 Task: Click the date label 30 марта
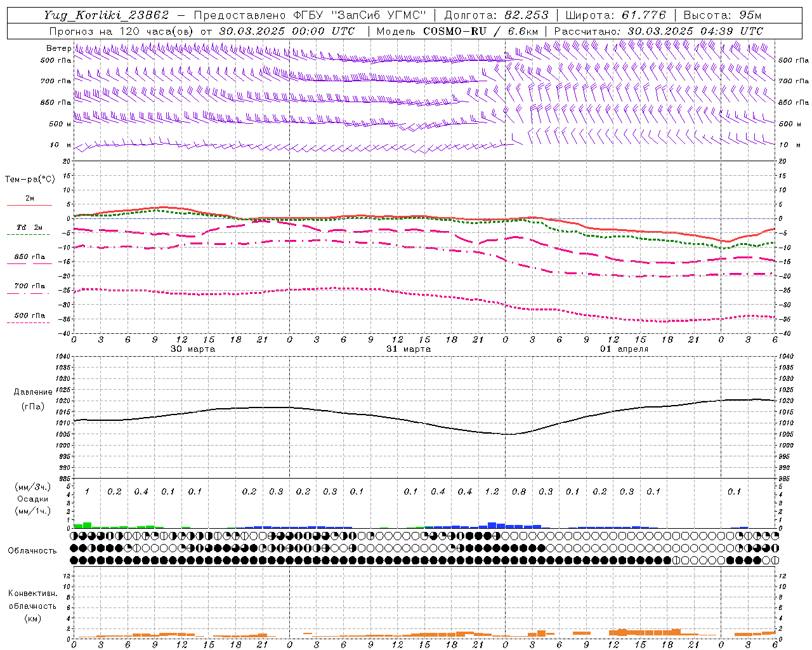(x=193, y=349)
